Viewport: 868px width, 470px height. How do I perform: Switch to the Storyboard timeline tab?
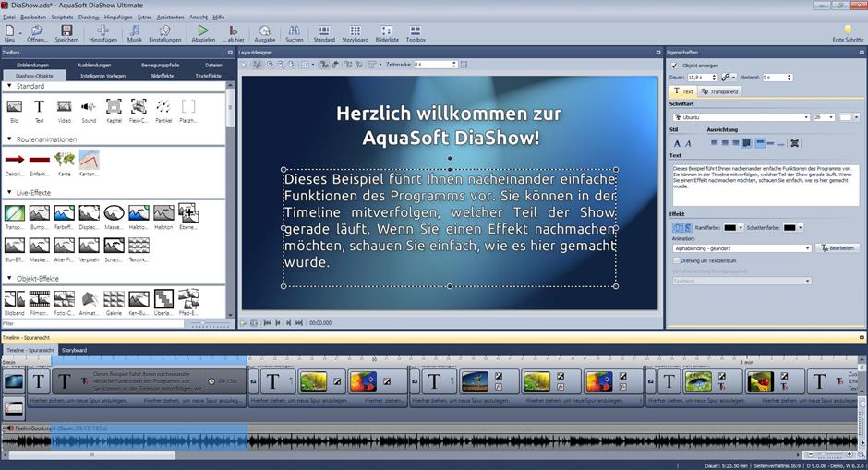point(74,350)
